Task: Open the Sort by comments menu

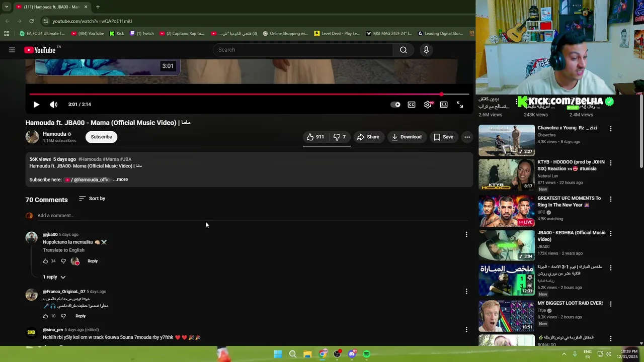Action: (92, 199)
